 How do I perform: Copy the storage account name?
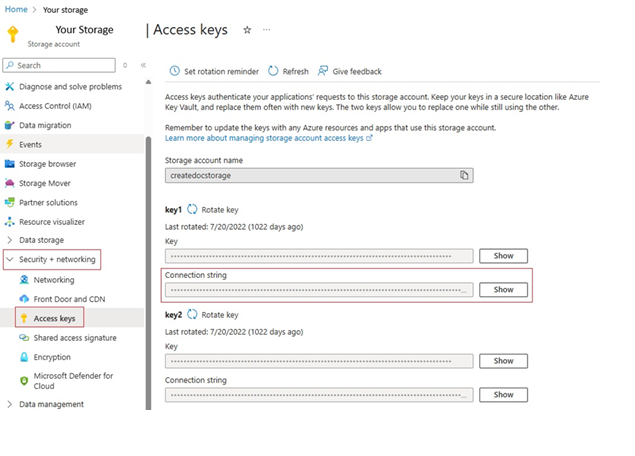click(464, 175)
